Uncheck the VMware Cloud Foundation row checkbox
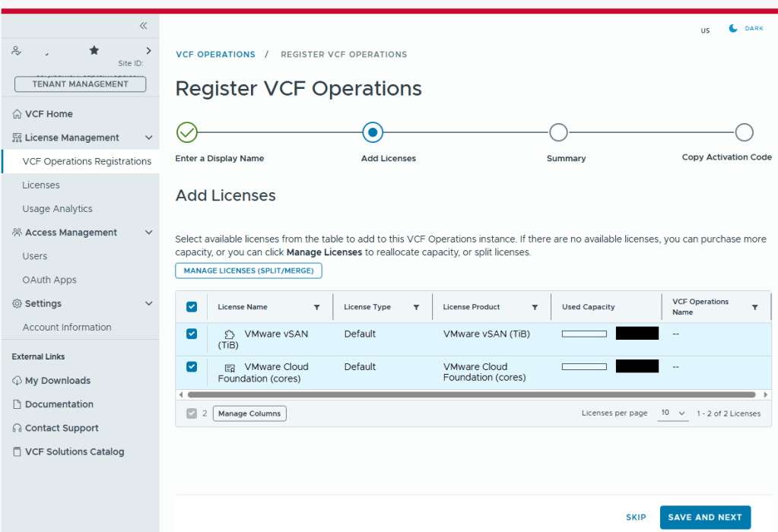This screenshot has width=778, height=532. [x=192, y=366]
